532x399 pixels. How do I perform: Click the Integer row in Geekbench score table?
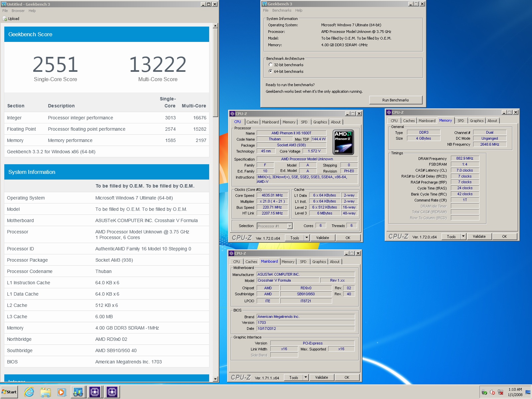[106, 118]
